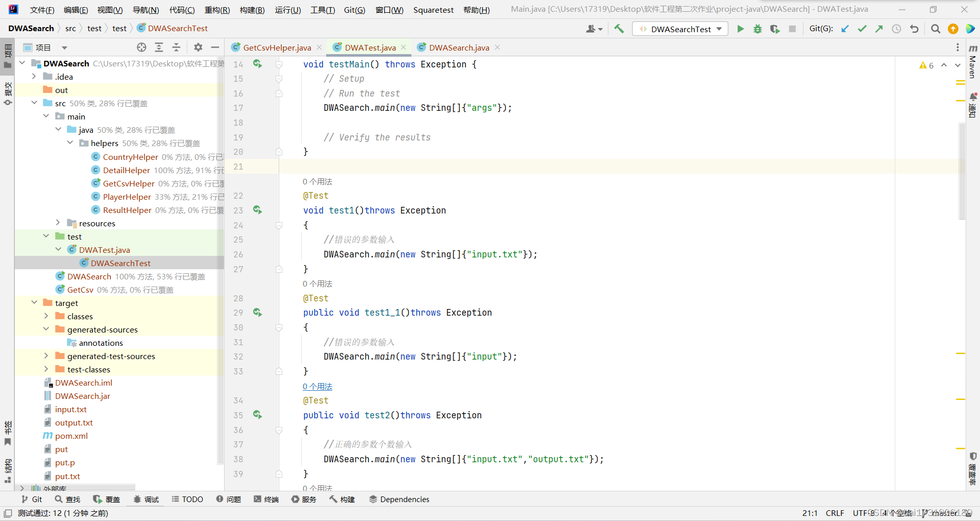Toggle code folding at line 30
This screenshot has width=980, height=521.
click(279, 327)
